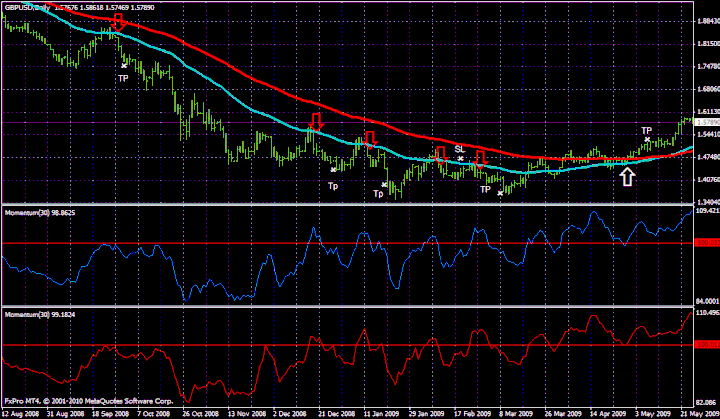Click the 2 Dec 2008 date label
The image size is (720, 419).
tap(289, 414)
